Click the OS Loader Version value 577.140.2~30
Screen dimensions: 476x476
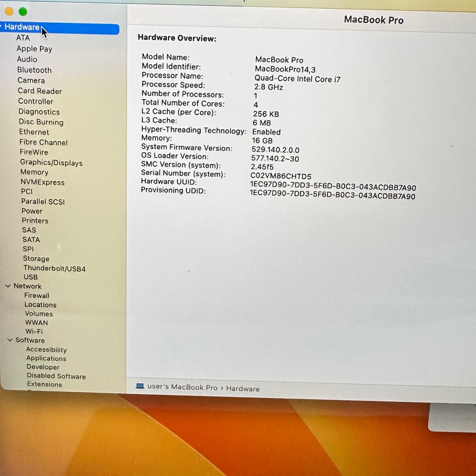click(x=275, y=158)
